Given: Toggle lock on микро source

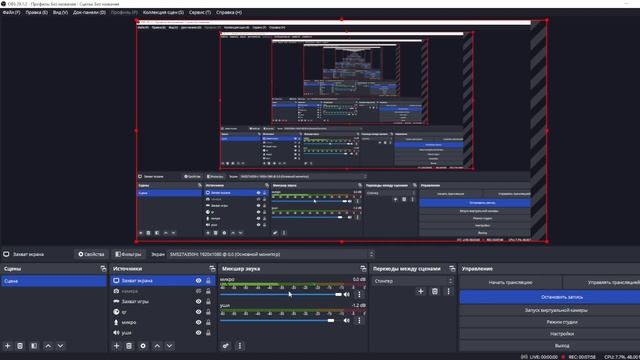Looking at the screenshot, I should 208,322.
